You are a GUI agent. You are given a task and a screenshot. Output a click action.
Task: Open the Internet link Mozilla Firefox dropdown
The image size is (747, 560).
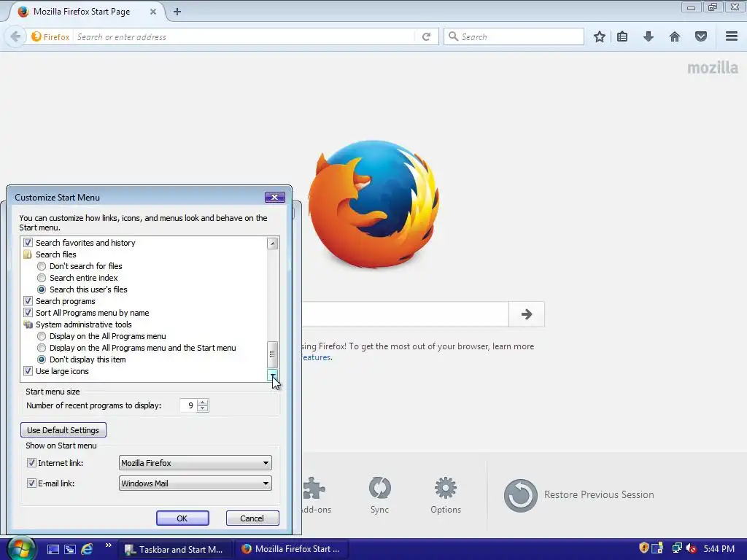[196, 463]
